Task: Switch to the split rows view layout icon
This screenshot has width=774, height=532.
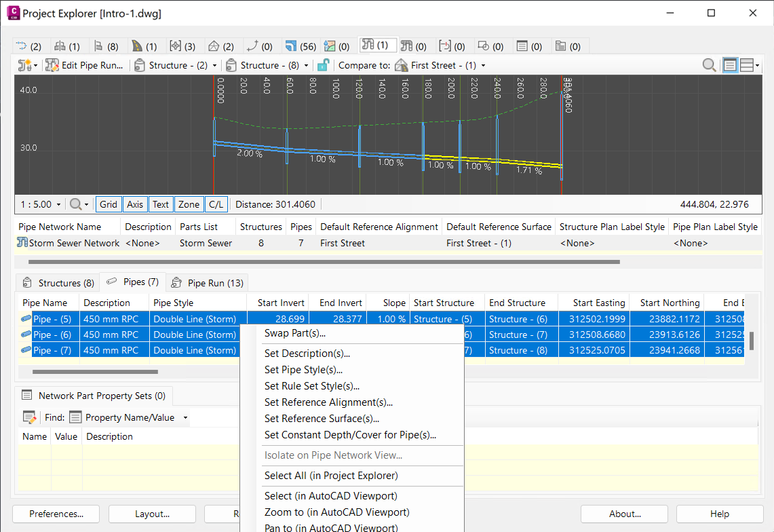Action: [747, 65]
